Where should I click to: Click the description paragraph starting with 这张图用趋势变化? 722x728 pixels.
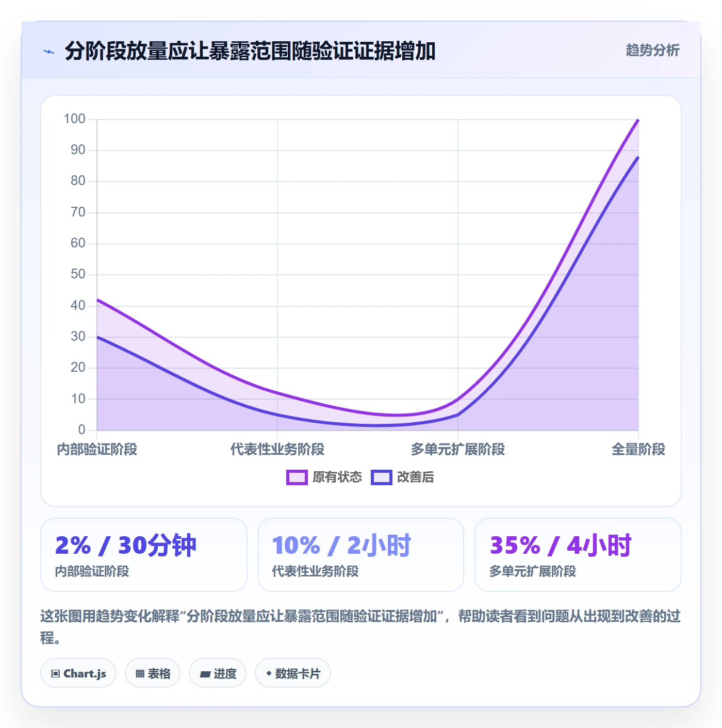click(360, 626)
